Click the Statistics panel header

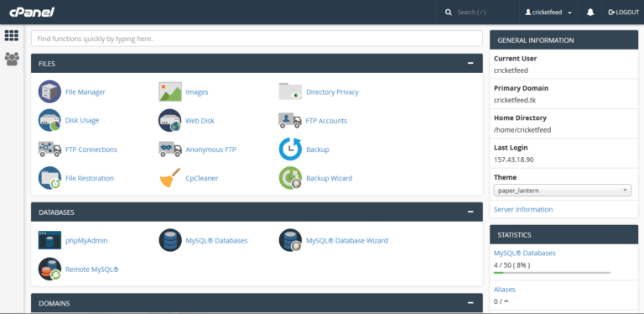[x=563, y=235]
